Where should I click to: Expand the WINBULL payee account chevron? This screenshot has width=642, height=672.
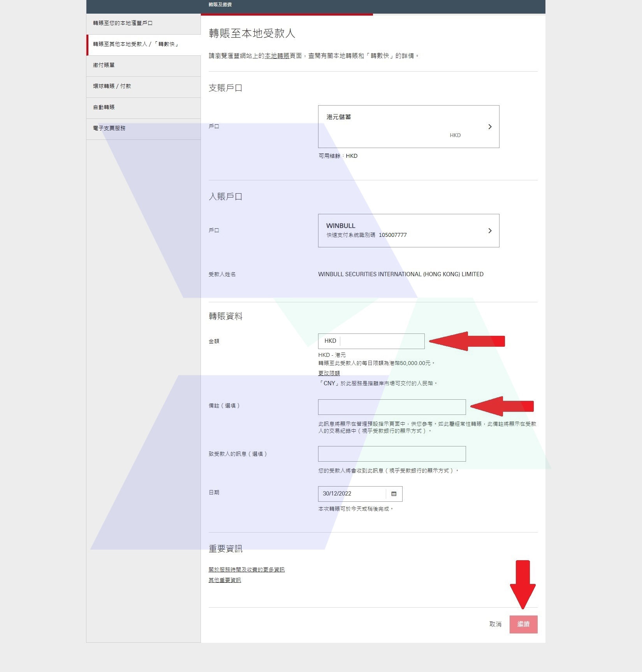coord(490,231)
